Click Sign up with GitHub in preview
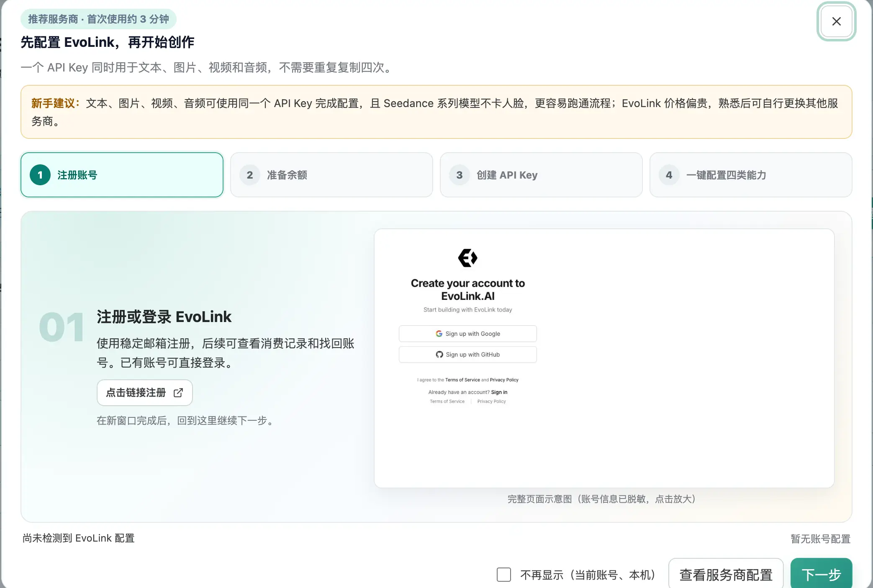 coord(468,355)
